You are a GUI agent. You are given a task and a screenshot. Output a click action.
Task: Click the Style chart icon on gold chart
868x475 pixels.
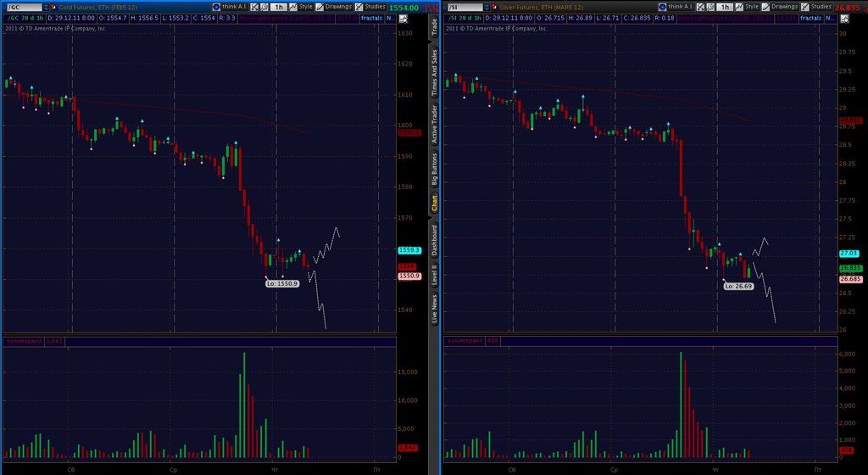tap(292, 7)
